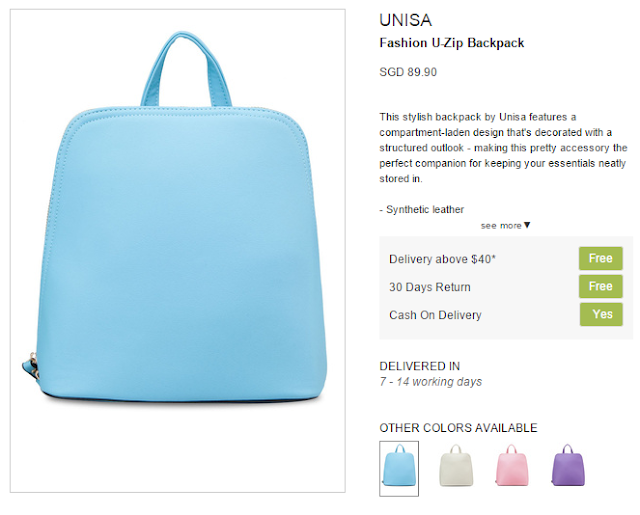Viewport: 640px width, 515px height.
Task: Pick the pink backpack color option
Action: point(512,466)
